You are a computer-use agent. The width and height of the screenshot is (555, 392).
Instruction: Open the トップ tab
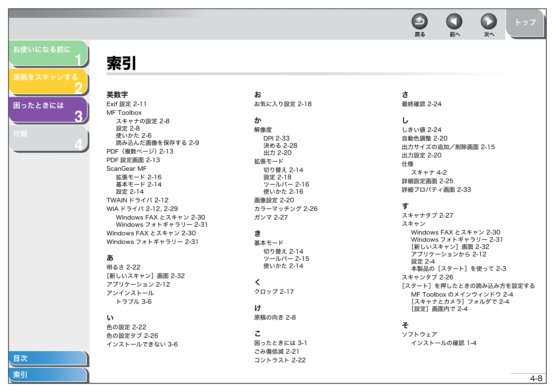[x=525, y=23]
